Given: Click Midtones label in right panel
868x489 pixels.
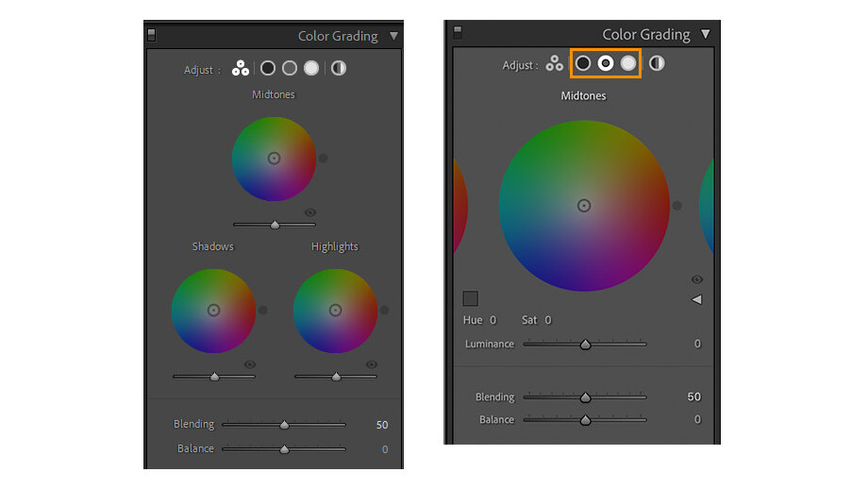Looking at the screenshot, I should (583, 95).
